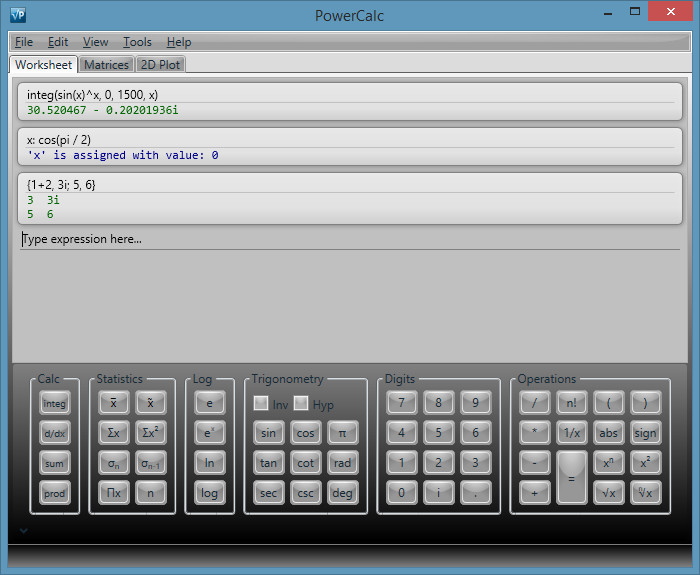The height and width of the screenshot is (575, 700).
Task: Open the File menu
Action: (24, 42)
